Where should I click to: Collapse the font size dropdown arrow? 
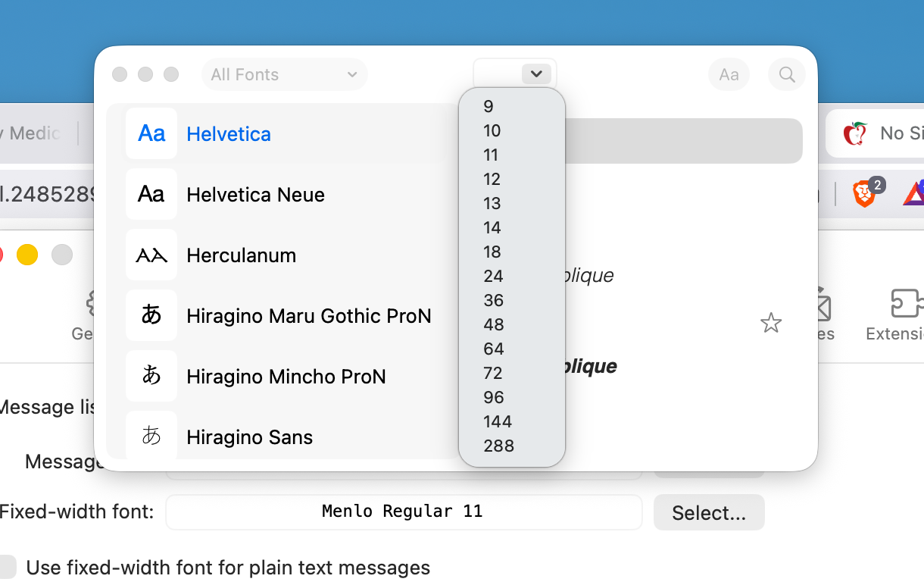tap(536, 74)
